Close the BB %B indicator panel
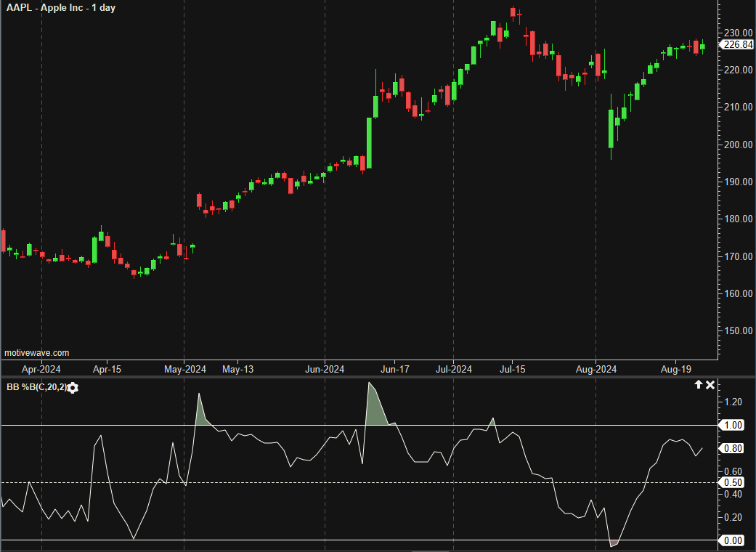 [711, 385]
